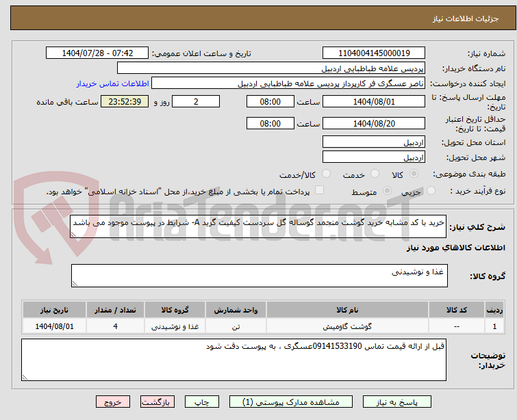
Task: Select the کالا radio button
Action: pos(414,173)
